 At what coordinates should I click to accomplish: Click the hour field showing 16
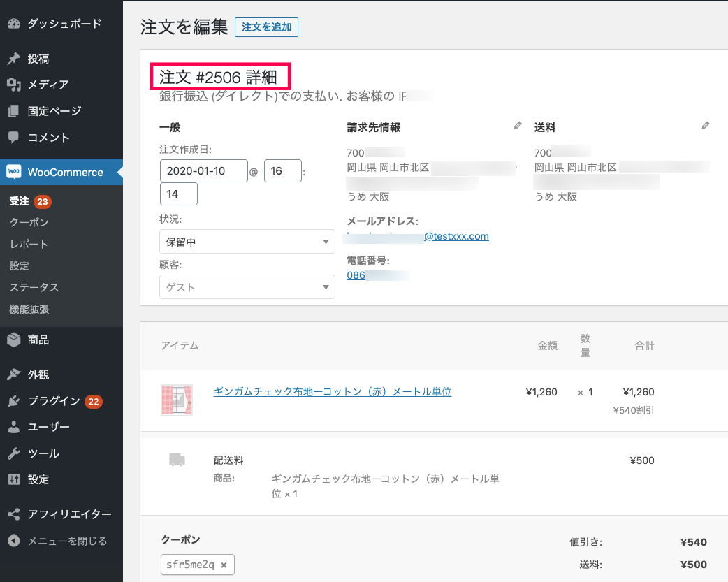[x=283, y=171]
